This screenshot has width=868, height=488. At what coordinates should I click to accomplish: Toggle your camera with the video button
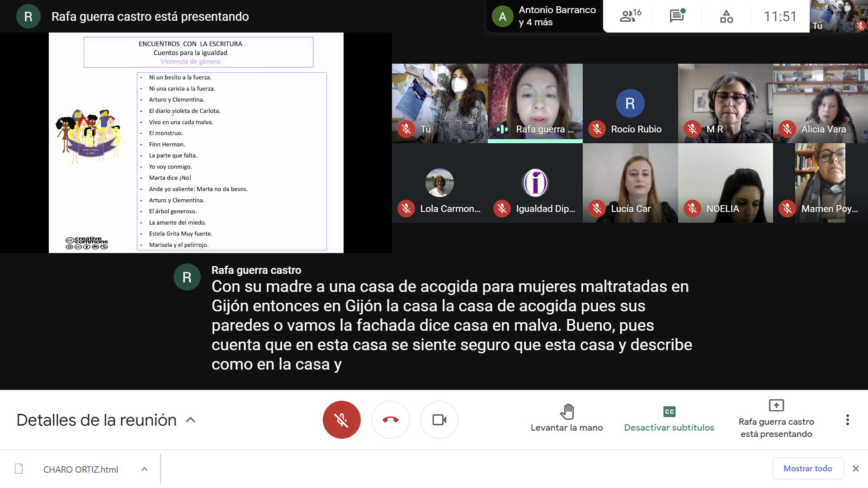439,420
